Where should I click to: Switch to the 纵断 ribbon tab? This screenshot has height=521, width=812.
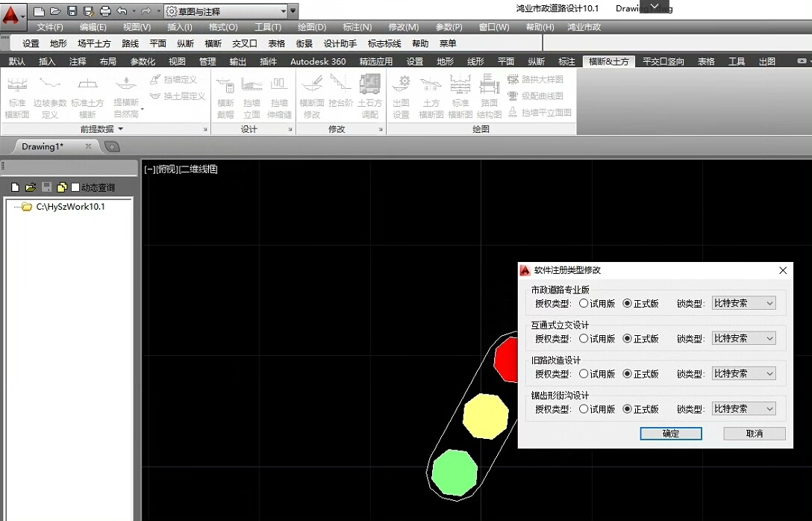click(536, 62)
